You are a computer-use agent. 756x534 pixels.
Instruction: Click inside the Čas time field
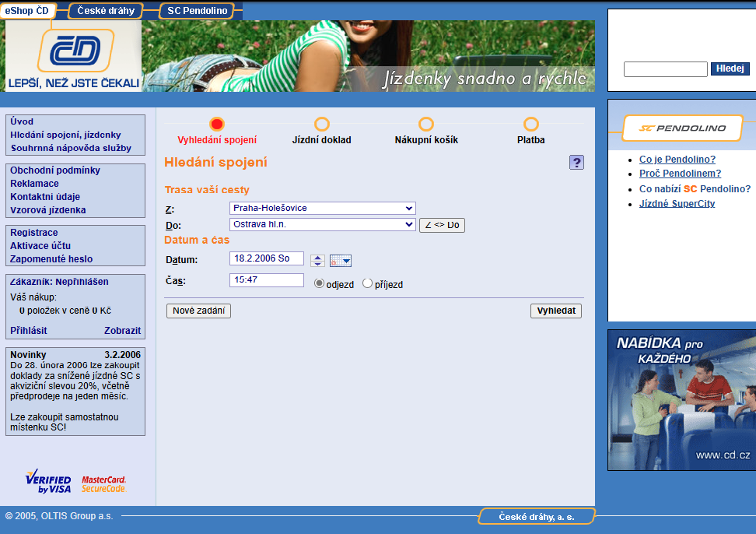[267, 279]
